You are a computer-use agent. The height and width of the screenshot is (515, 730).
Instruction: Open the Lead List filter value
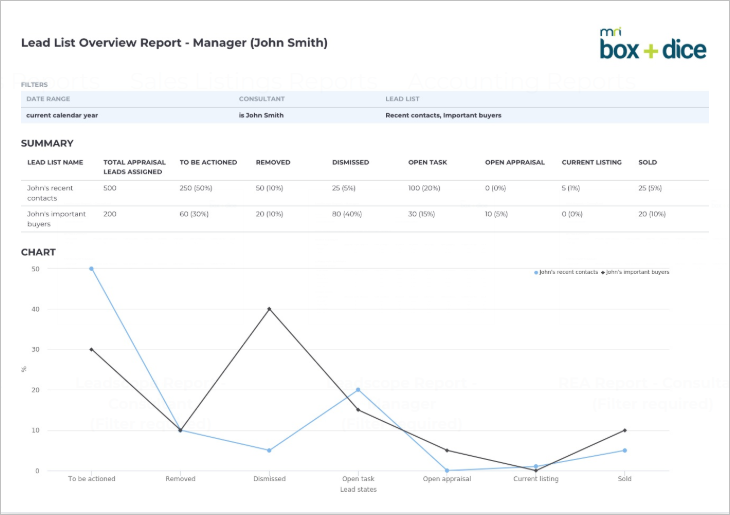(443, 115)
